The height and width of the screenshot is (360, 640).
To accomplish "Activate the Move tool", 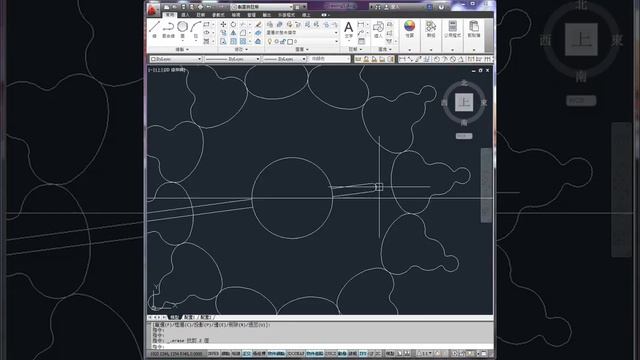I will coord(223,24).
